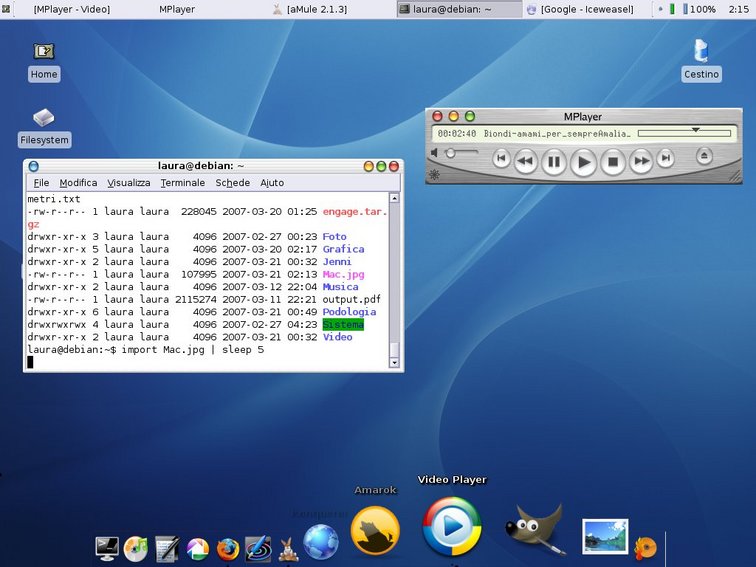Open the Terminale menu
This screenshot has width=756, height=567.
[x=183, y=183]
